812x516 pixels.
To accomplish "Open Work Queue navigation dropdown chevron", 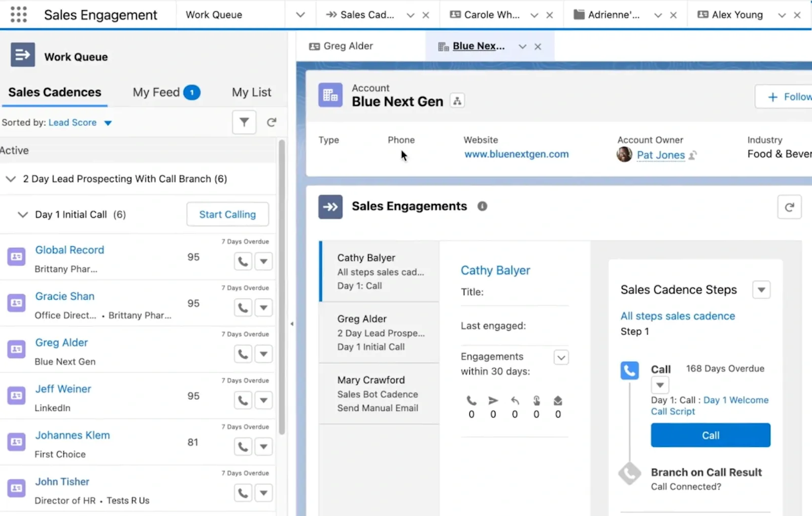I will (x=300, y=15).
